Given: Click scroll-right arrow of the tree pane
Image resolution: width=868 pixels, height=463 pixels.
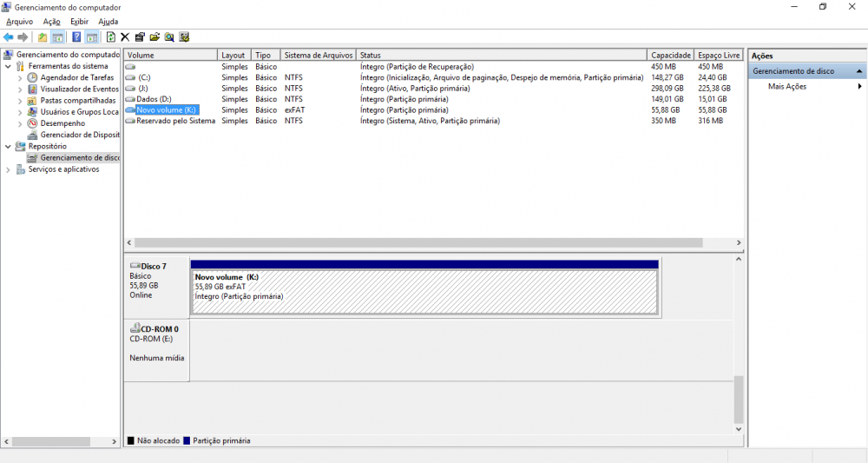Looking at the screenshot, I should [114, 441].
